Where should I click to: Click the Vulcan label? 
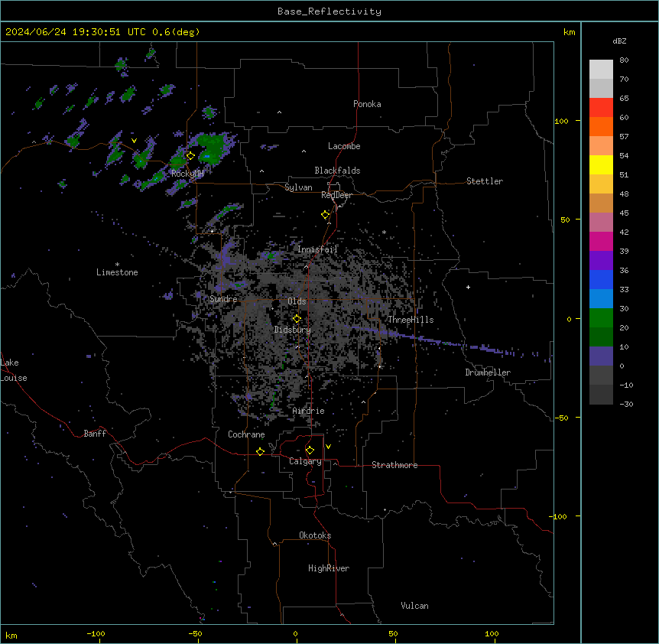[415, 606]
